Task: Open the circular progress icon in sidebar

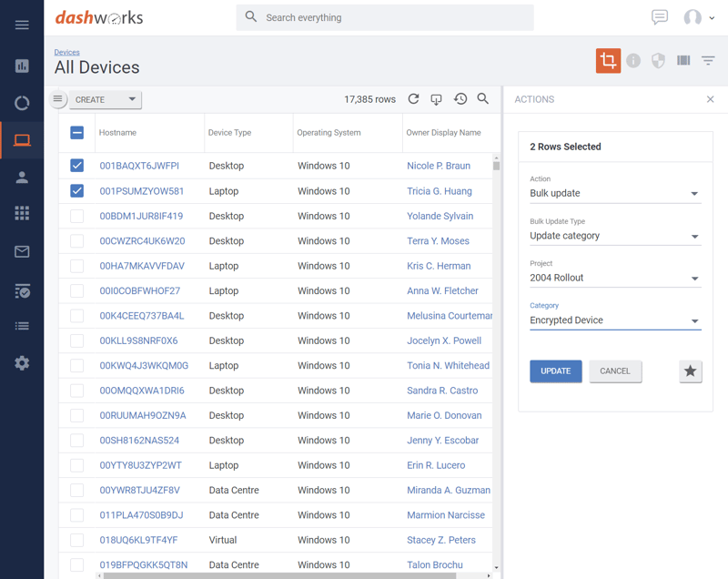Action: (x=22, y=103)
